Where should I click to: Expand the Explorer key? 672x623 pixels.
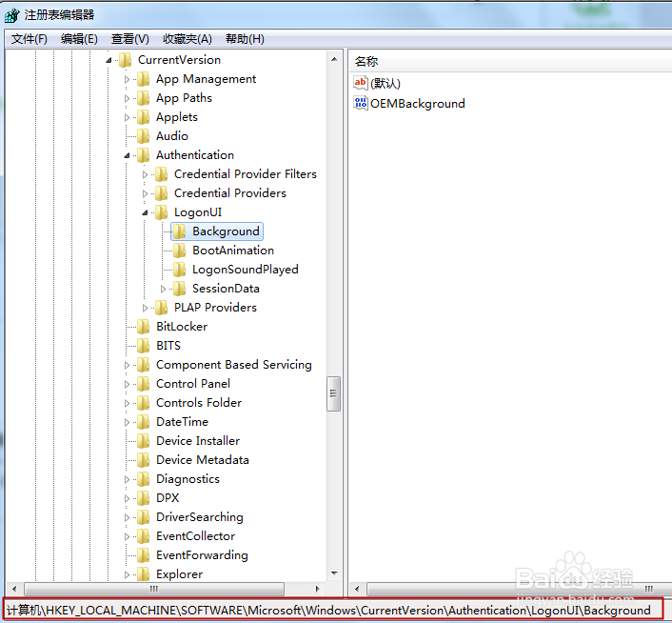coord(127,575)
